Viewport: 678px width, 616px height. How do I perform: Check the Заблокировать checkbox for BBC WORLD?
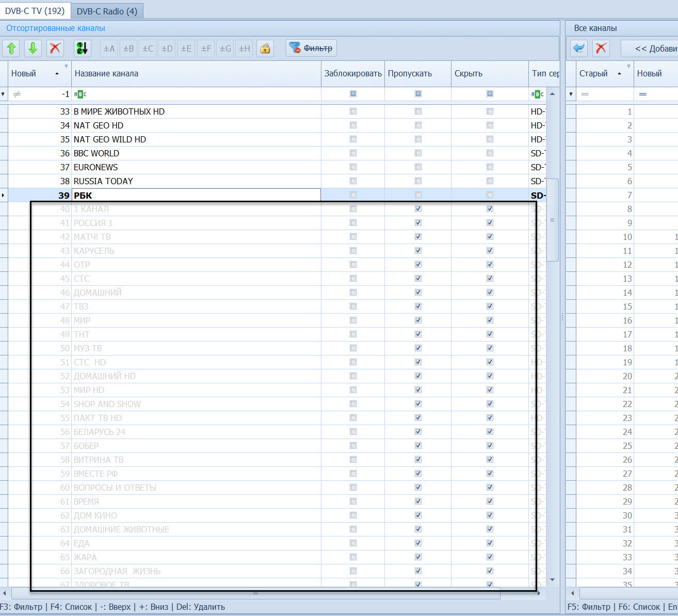coord(353,153)
